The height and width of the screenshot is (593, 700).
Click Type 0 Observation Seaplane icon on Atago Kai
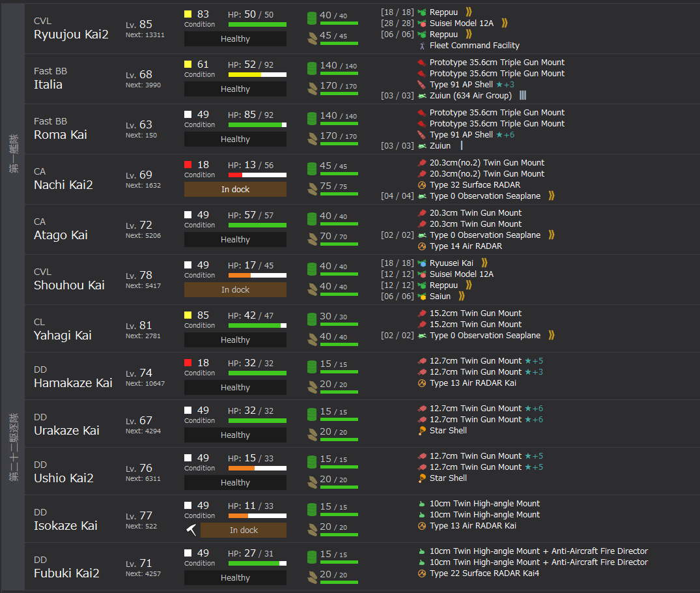(422, 235)
